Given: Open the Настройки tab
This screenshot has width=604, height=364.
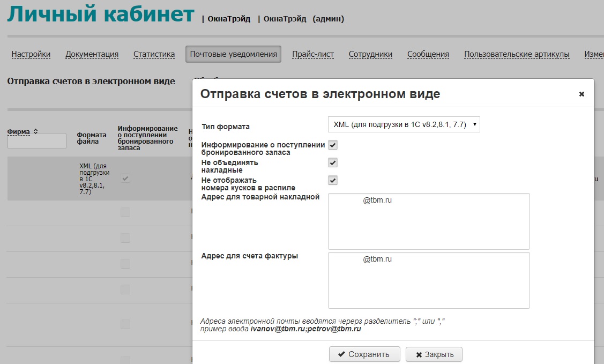Looking at the screenshot, I should [31, 54].
